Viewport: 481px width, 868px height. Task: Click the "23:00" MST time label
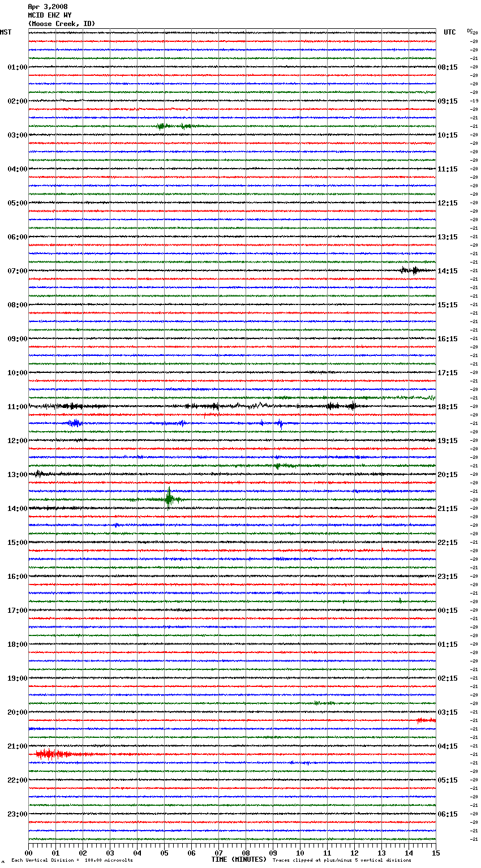click(x=17, y=814)
